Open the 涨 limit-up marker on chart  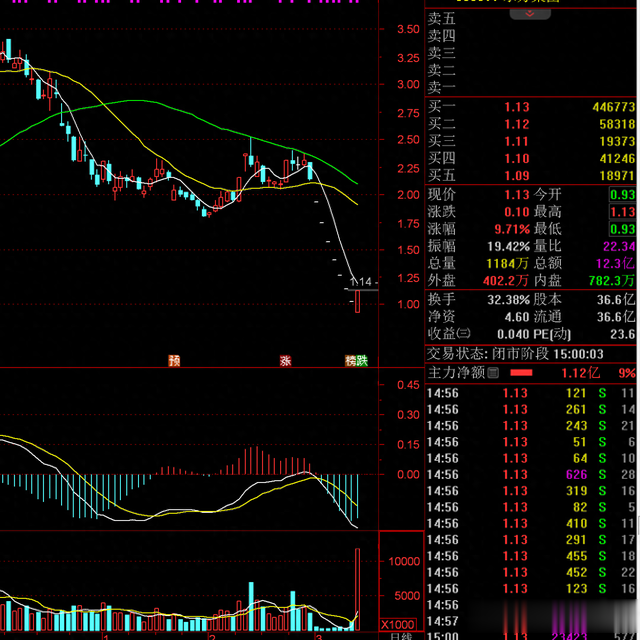(x=285, y=360)
